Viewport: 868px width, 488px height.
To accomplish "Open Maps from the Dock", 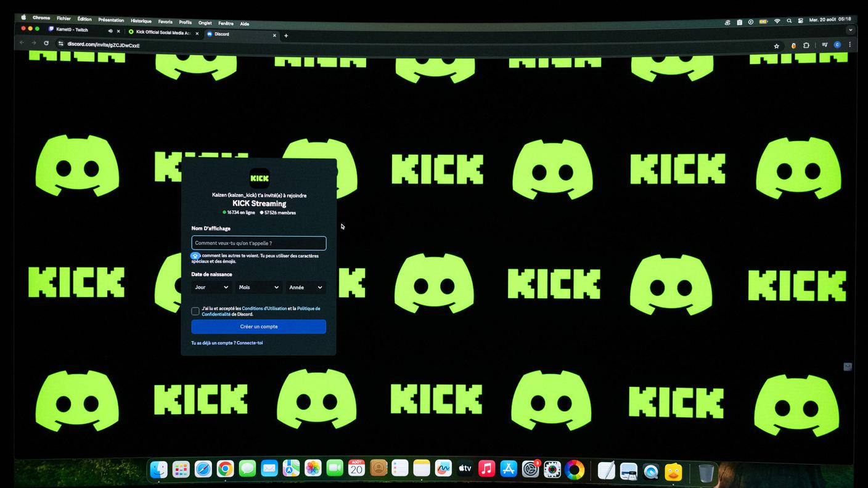I will click(x=291, y=469).
